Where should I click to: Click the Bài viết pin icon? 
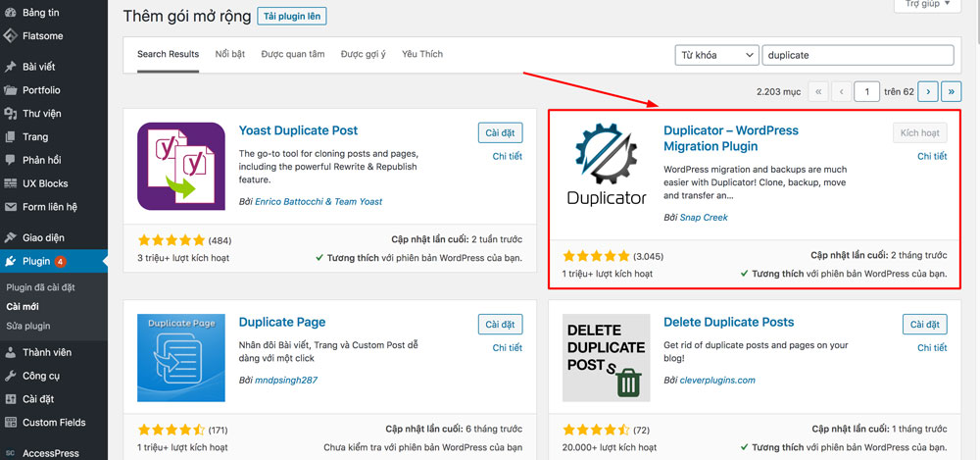[10, 67]
